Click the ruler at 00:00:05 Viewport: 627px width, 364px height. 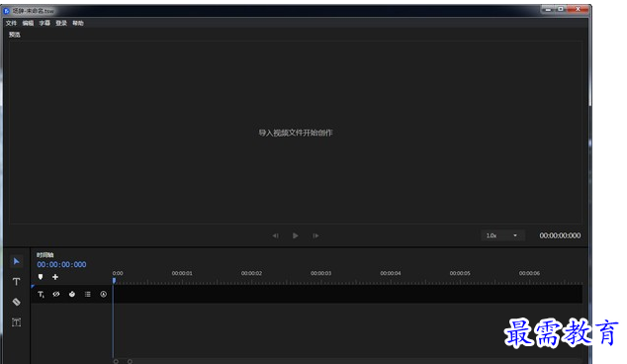pos(460,273)
